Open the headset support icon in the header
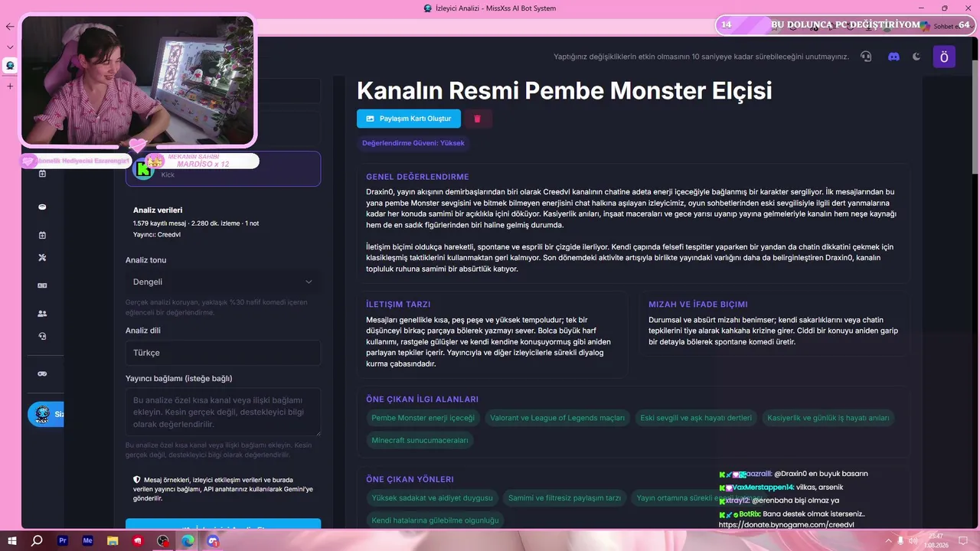Image resolution: width=980 pixels, height=551 pixels. (866, 57)
